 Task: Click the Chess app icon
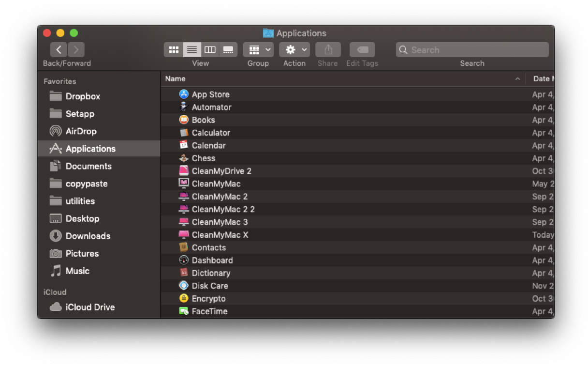[184, 158]
